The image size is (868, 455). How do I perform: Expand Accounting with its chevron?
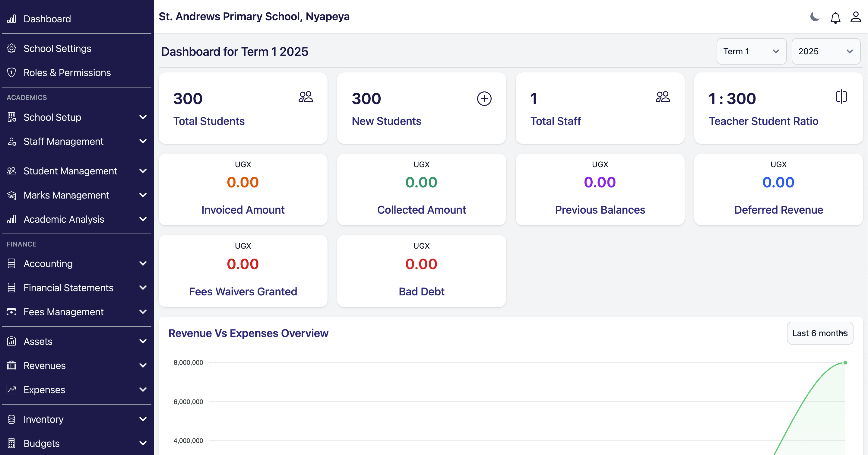[x=143, y=264]
